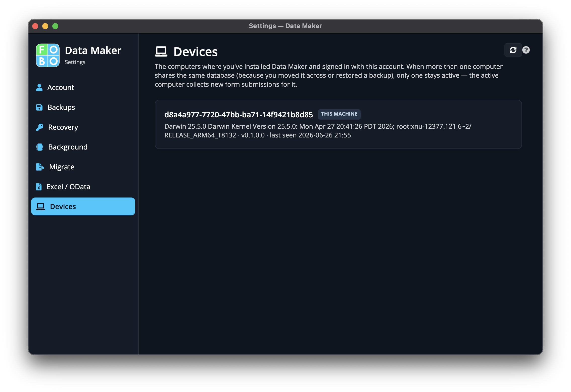Minimize the window with yellow button

click(45, 26)
